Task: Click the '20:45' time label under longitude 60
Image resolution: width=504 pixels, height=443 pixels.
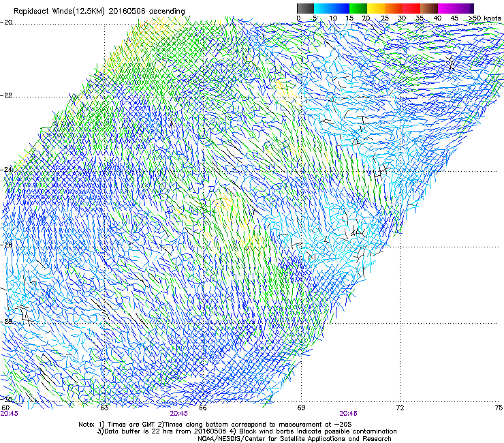Action: point(10,414)
